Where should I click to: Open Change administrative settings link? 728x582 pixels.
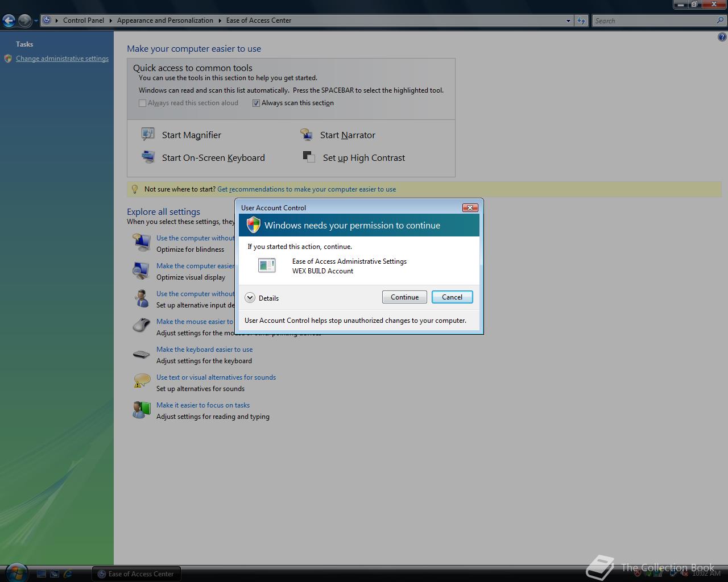click(62, 59)
